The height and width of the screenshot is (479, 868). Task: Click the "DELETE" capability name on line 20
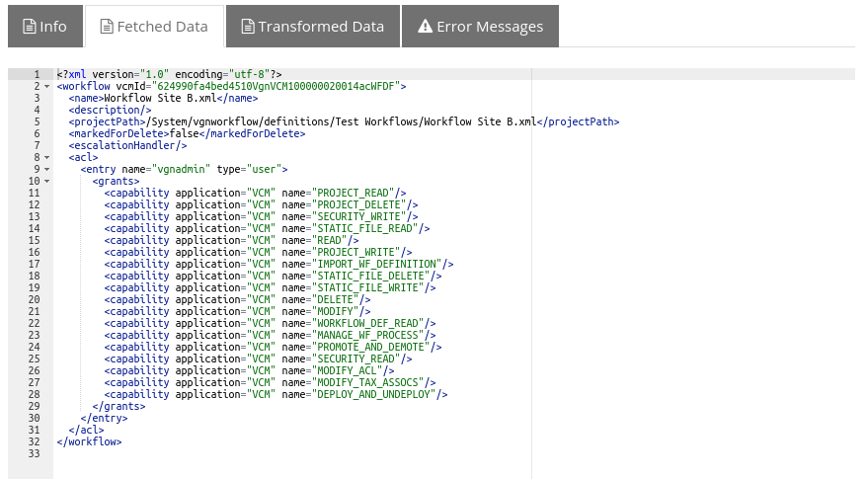tap(335, 299)
